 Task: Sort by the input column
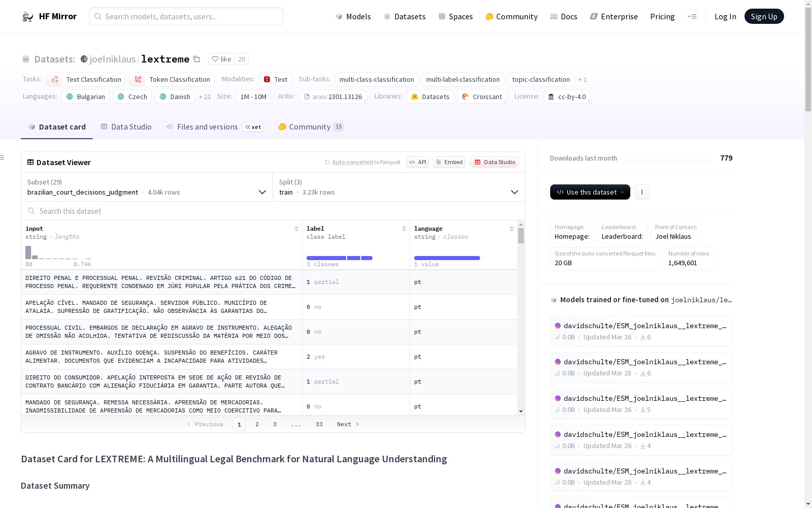click(x=296, y=229)
